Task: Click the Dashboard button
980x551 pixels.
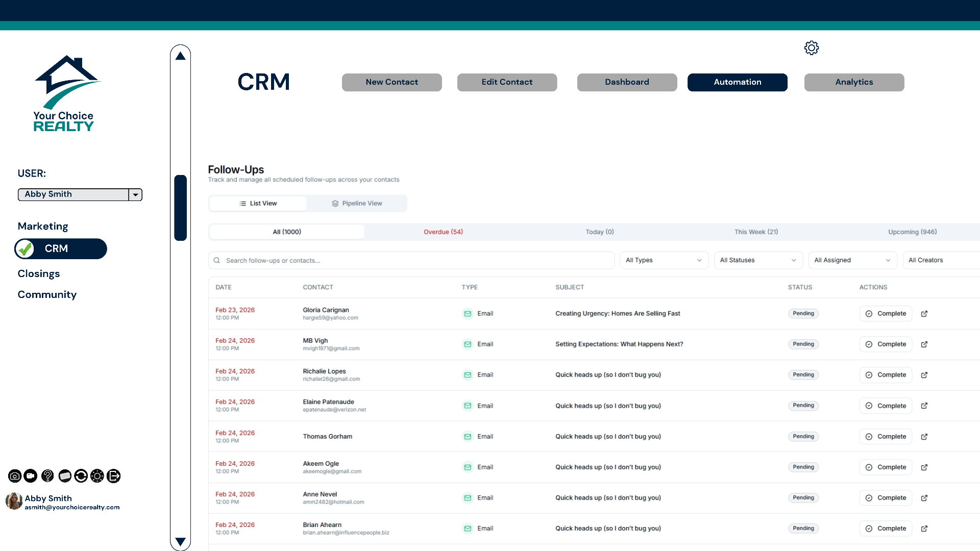Action: (627, 82)
